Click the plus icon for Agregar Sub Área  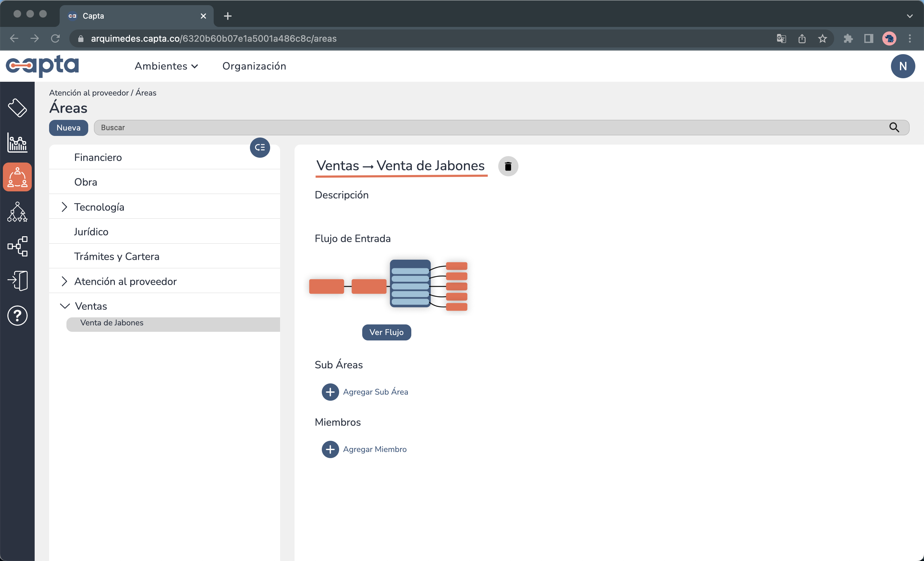click(x=330, y=392)
